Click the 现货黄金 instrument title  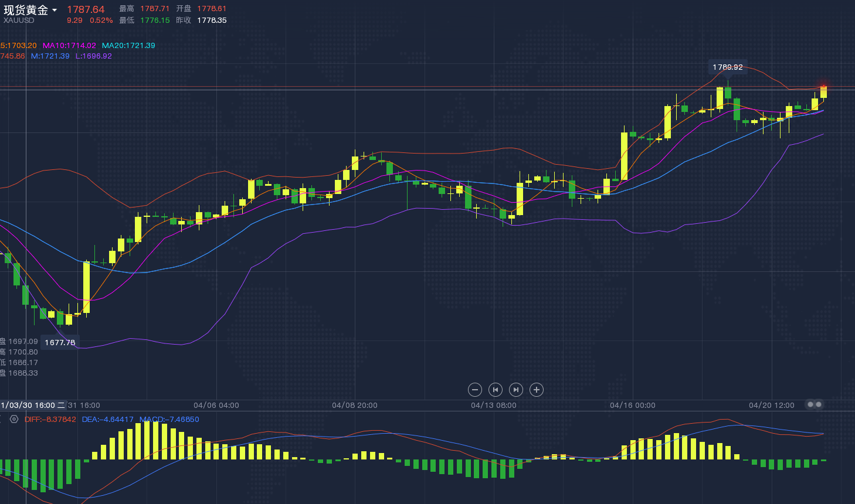click(x=26, y=10)
